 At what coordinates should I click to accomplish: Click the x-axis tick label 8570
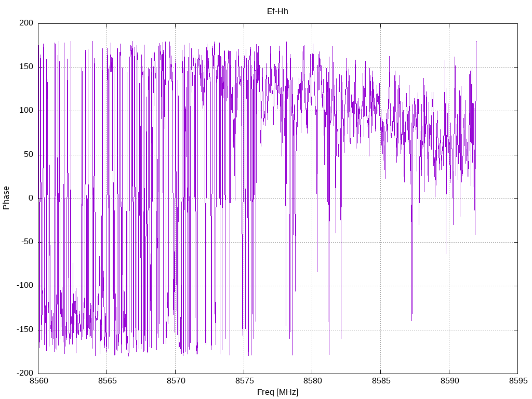pos(176,381)
